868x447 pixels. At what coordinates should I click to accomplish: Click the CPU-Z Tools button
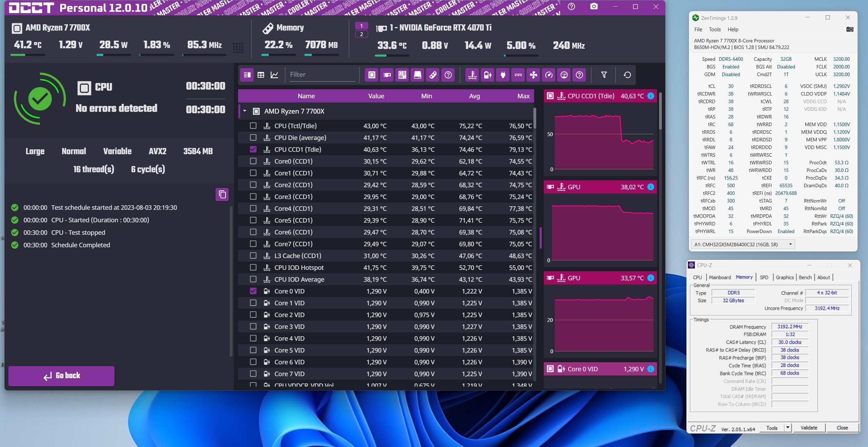[x=772, y=428]
